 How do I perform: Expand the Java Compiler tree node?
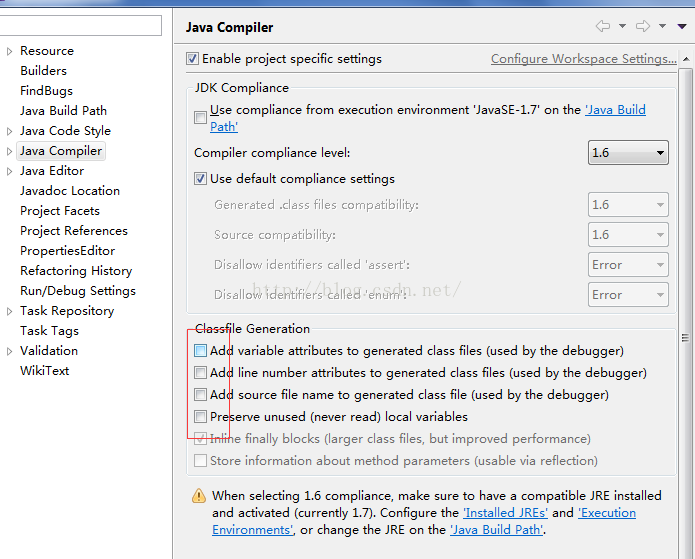(9, 151)
